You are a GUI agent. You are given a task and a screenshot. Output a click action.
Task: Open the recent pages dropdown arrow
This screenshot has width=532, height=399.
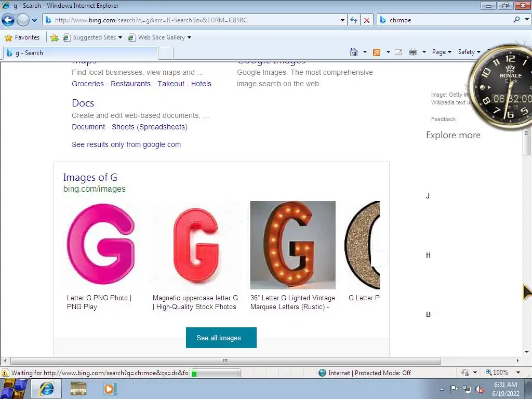(34, 20)
